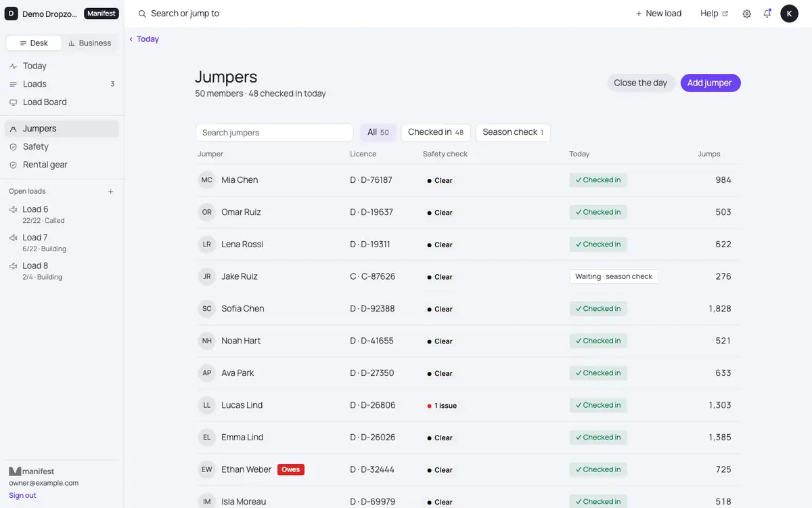Go back to Today breadcrumb

click(x=144, y=39)
